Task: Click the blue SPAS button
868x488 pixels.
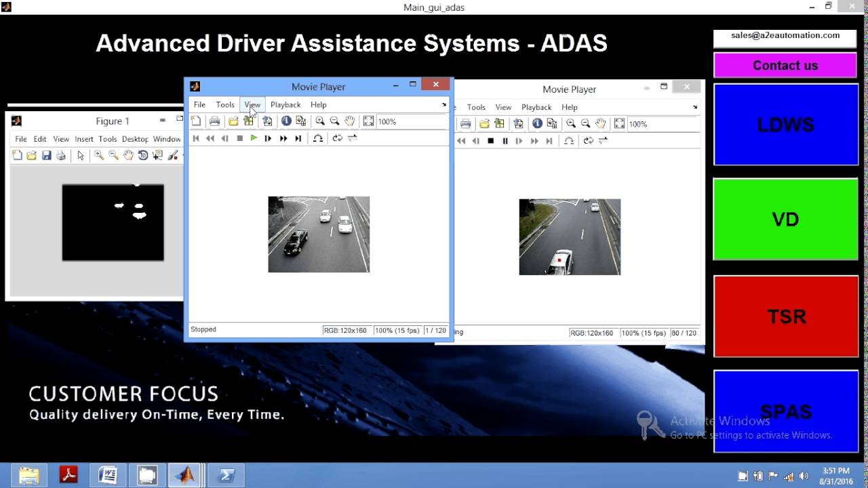Action: pyautogui.click(x=785, y=411)
